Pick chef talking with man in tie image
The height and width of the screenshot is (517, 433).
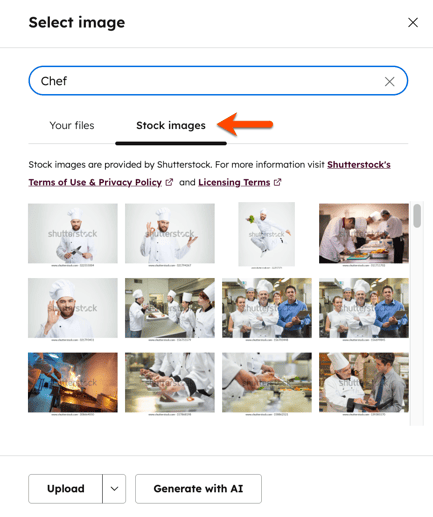[x=364, y=384]
